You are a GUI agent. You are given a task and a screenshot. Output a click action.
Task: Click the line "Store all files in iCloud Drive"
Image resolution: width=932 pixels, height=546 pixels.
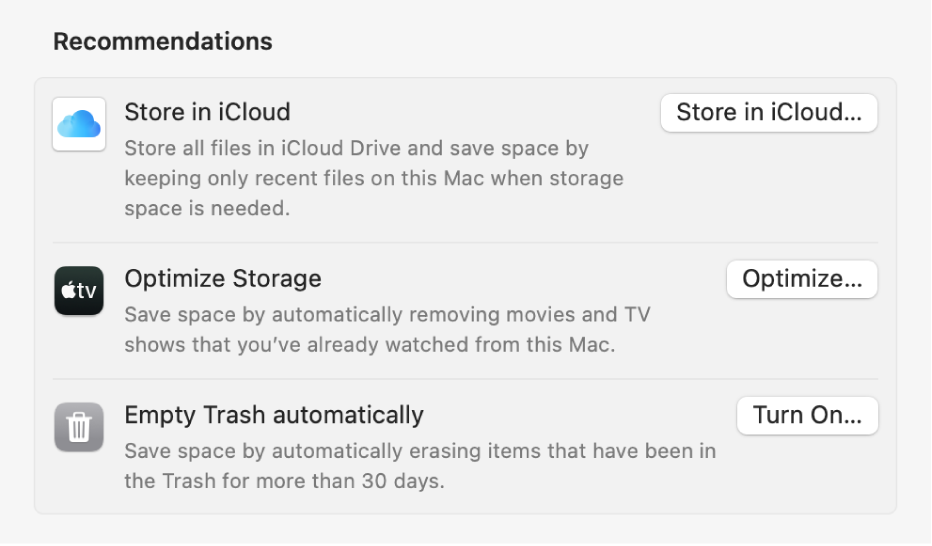coord(356,148)
